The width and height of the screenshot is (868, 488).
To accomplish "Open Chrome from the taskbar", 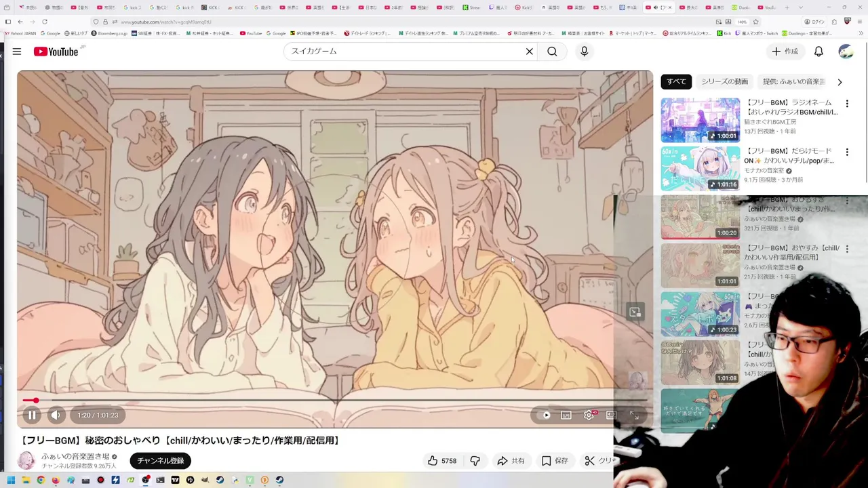I will (41, 481).
